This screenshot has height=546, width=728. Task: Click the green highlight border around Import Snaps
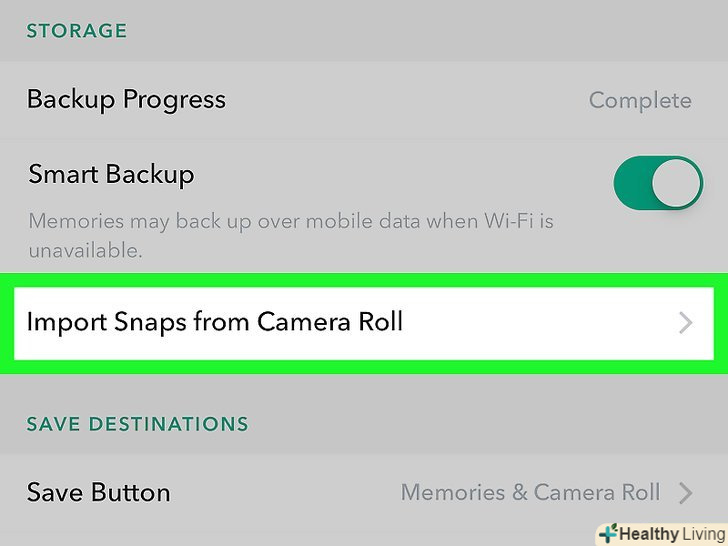[364, 280]
